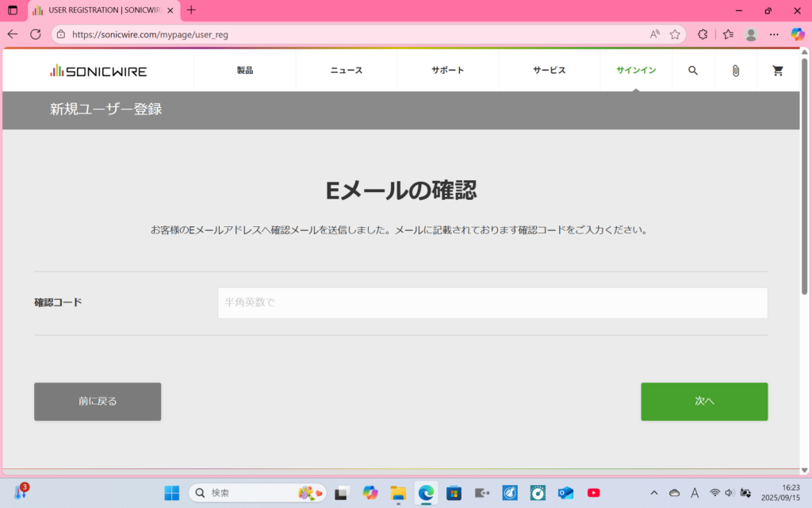Select サインイン in the navigation

[636, 71]
